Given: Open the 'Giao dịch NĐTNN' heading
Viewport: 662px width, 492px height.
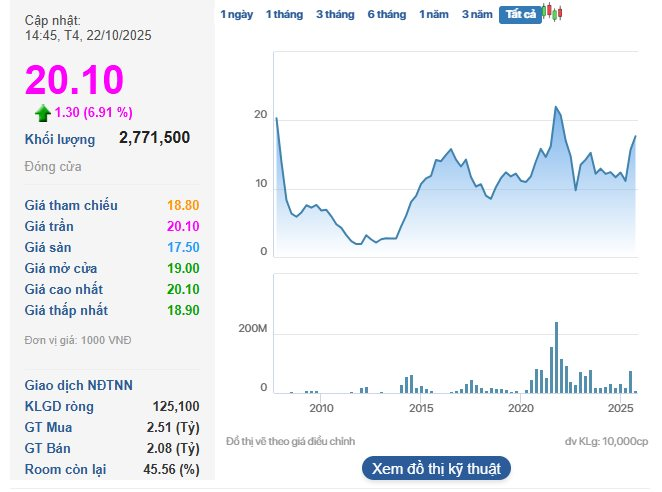Looking at the screenshot, I should point(79,385).
